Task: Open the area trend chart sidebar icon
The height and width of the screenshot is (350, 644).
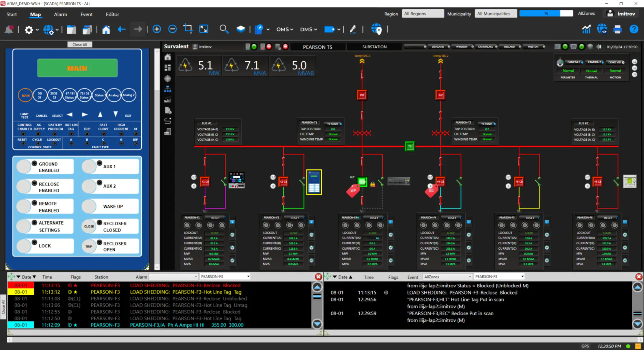Action: point(167,100)
